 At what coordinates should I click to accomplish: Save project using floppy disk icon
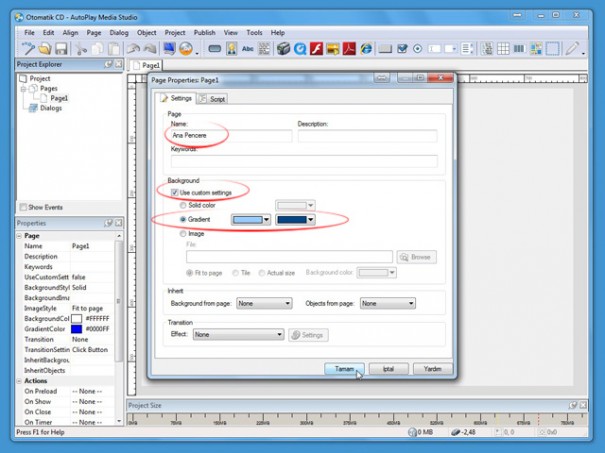(x=61, y=49)
